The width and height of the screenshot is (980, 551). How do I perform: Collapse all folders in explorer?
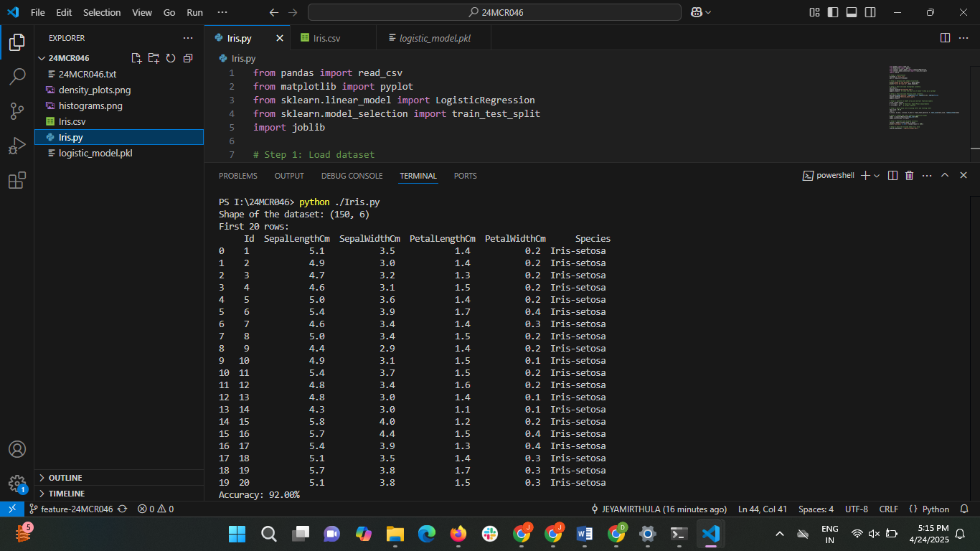click(x=188, y=58)
